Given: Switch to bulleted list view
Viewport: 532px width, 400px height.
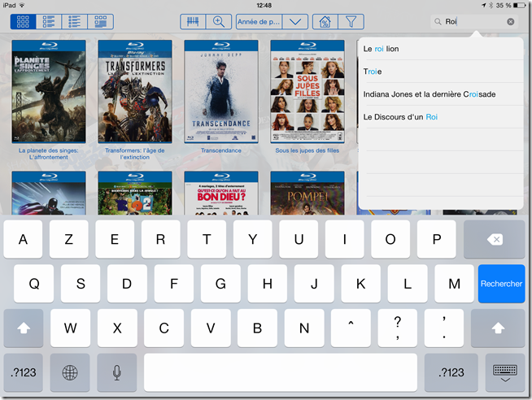Looking at the screenshot, I should [75, 22].
